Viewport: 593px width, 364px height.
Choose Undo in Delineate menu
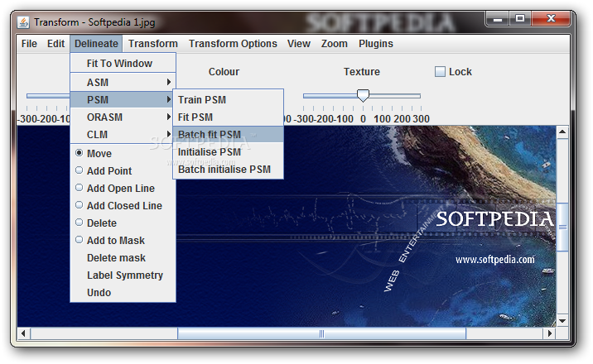click(123, 292)
